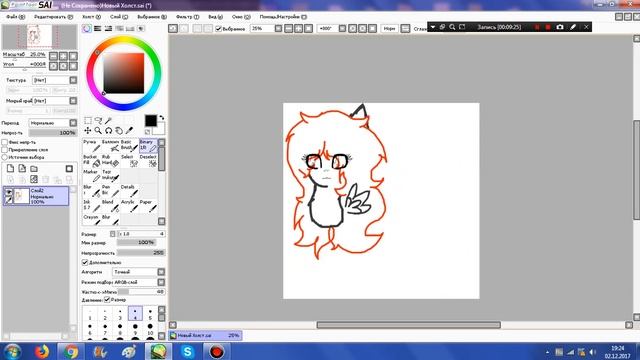Select the selection source radio button

point(4,157)
